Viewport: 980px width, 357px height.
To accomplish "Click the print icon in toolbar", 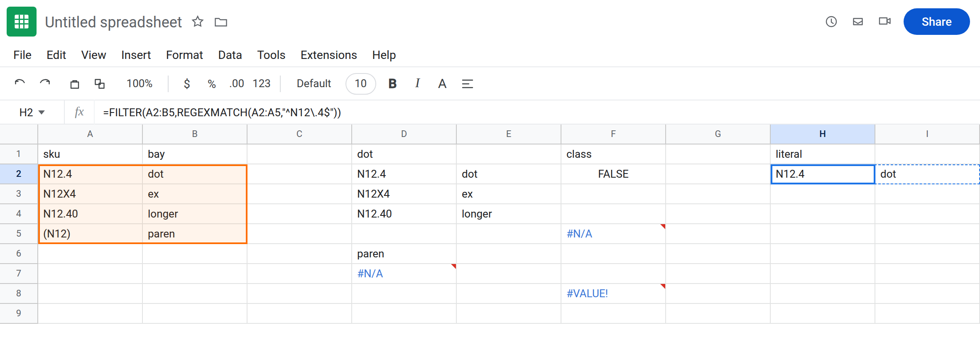I will tap(75, 84).
